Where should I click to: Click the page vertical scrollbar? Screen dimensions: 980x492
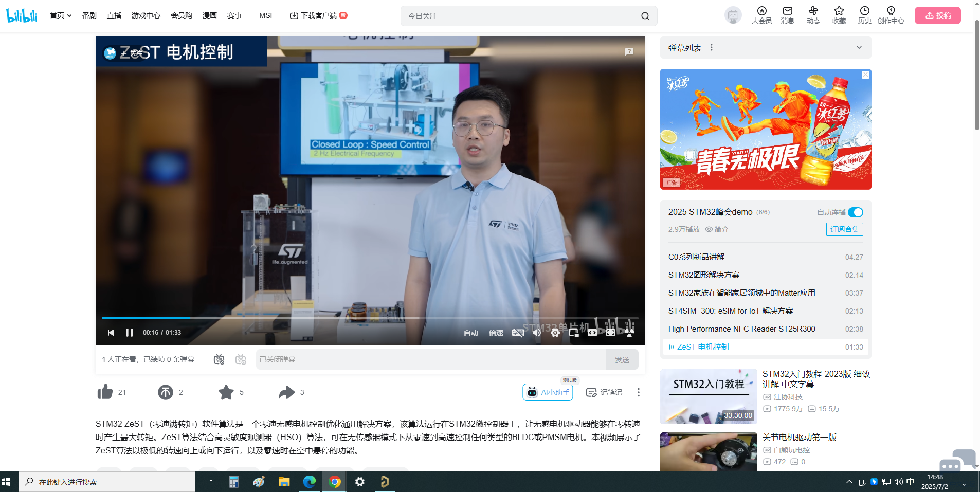click(x=977, y=75)
